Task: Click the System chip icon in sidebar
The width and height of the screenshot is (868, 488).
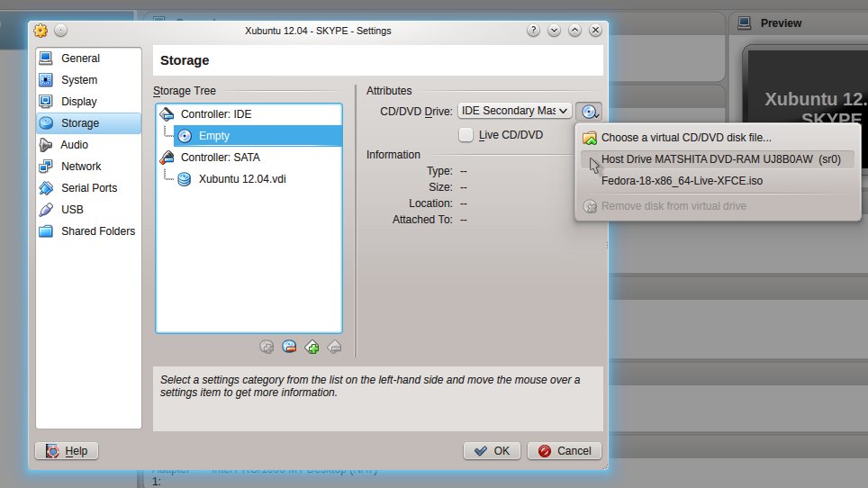Action: (46, 79)
